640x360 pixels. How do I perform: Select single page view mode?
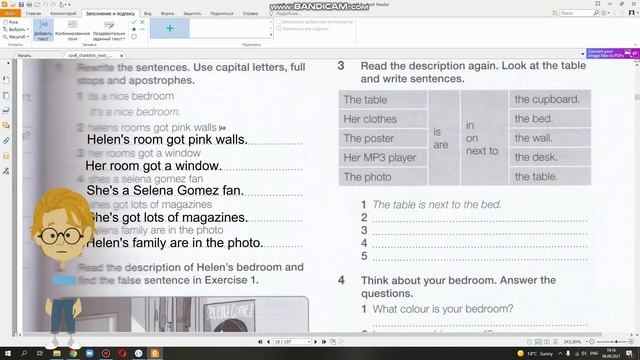(x=530, y=342)
